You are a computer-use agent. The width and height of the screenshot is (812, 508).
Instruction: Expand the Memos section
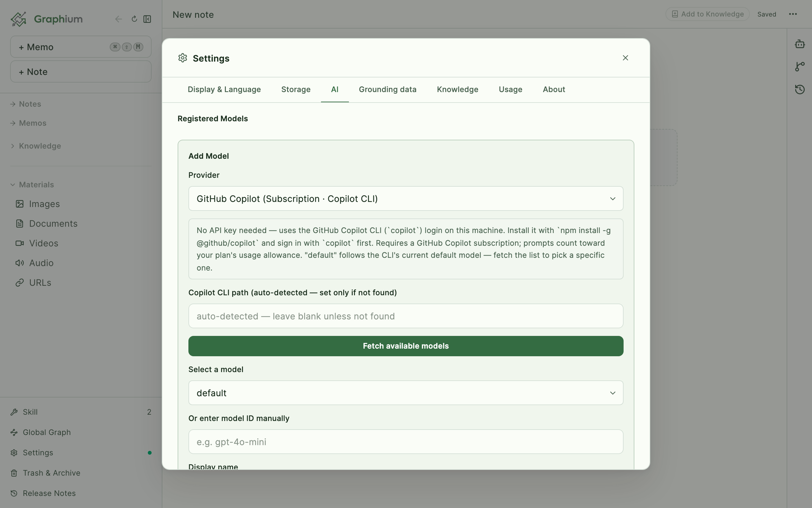point(28,123)
